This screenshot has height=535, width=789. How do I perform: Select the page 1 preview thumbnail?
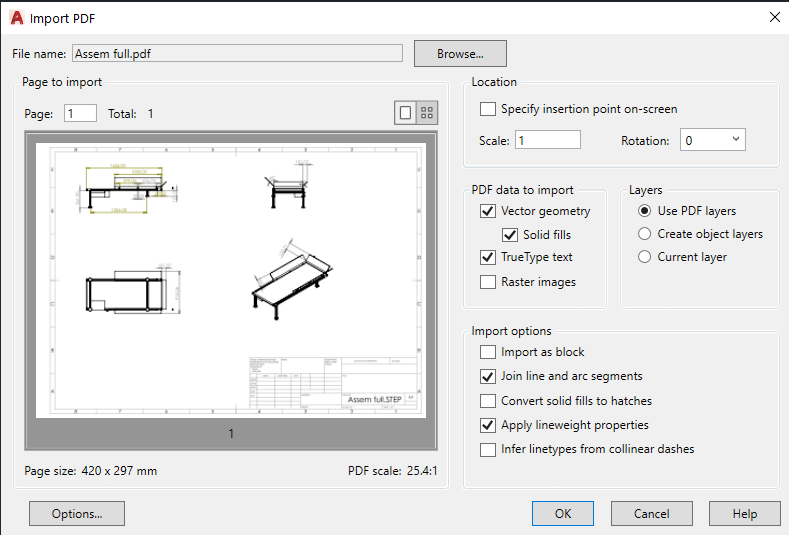click(x=231, y=280)
